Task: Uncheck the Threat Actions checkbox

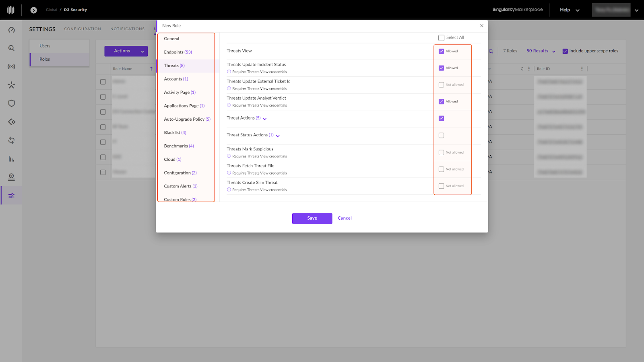Action: click(441, 118)
